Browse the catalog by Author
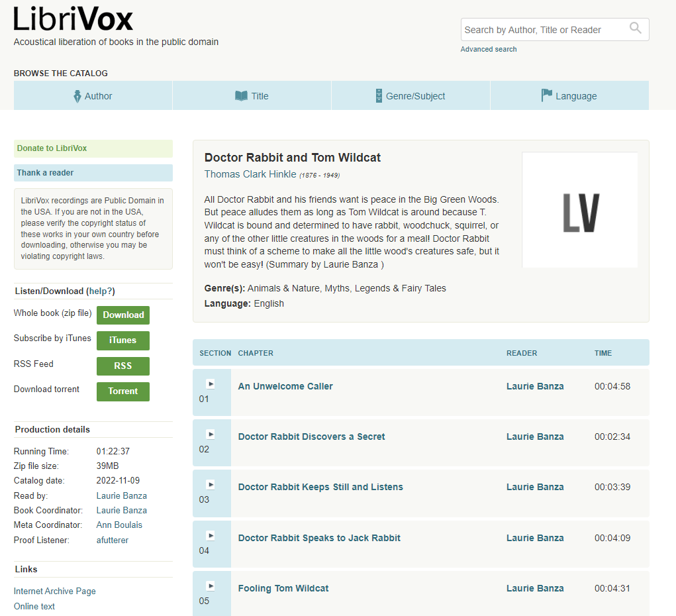 [93, 96]
